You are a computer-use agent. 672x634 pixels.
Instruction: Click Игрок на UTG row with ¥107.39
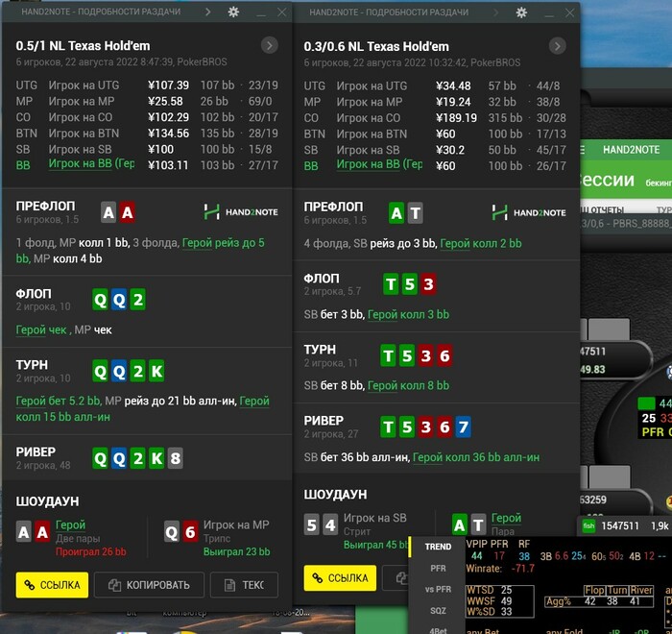(147, 85)
